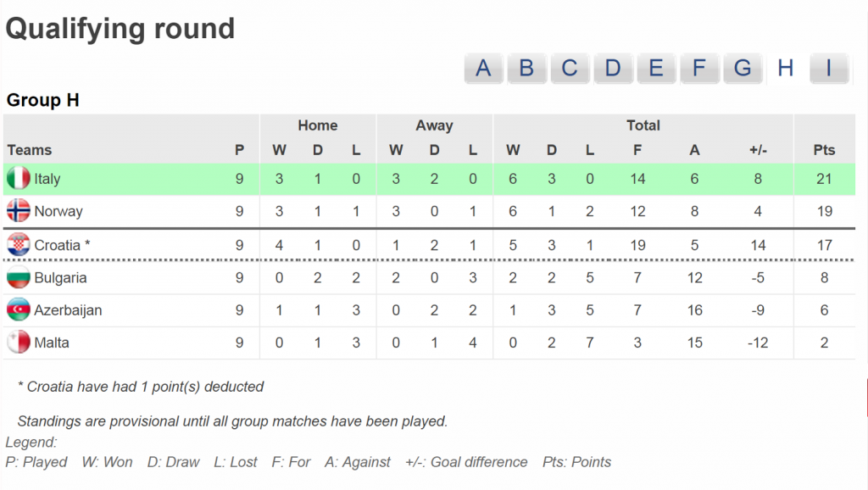Show Group D standings tab

(x=613, y=69)
